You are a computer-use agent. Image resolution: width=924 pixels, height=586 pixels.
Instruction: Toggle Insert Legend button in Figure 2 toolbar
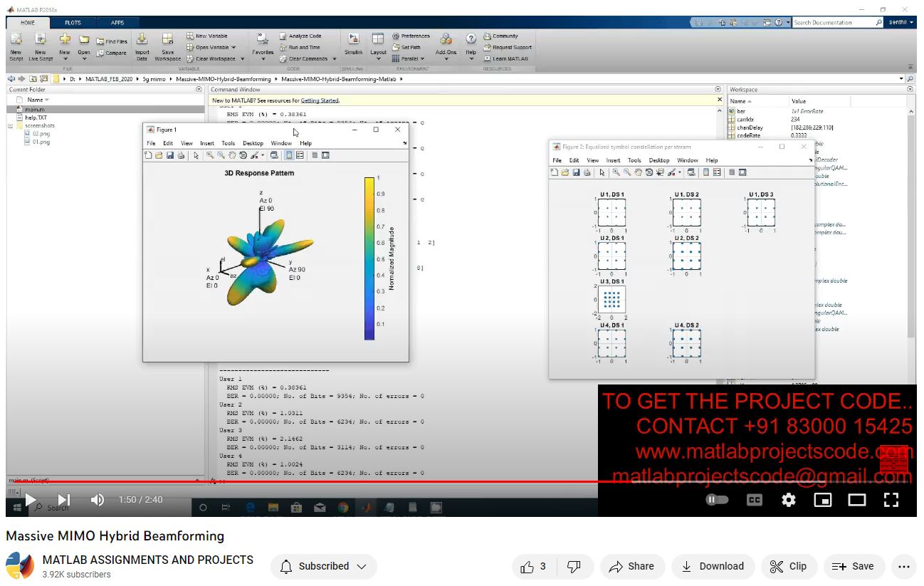pyautogui.click(x=717, y=172)
